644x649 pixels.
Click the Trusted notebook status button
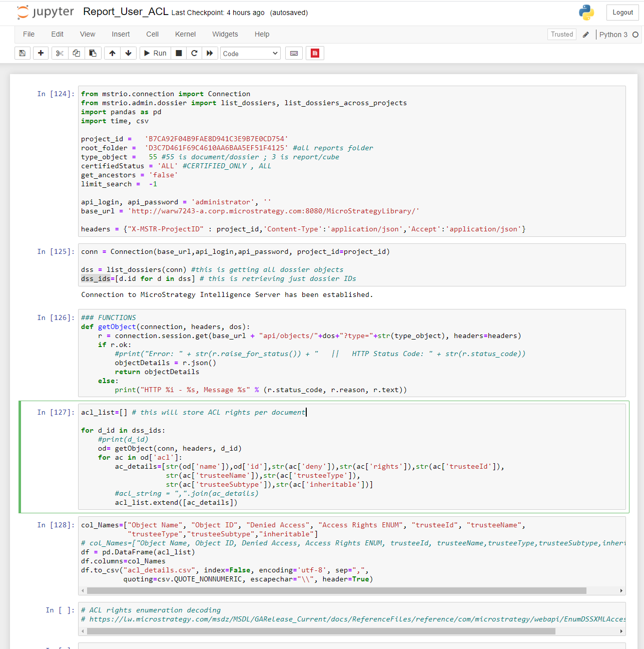pos(561,34)
